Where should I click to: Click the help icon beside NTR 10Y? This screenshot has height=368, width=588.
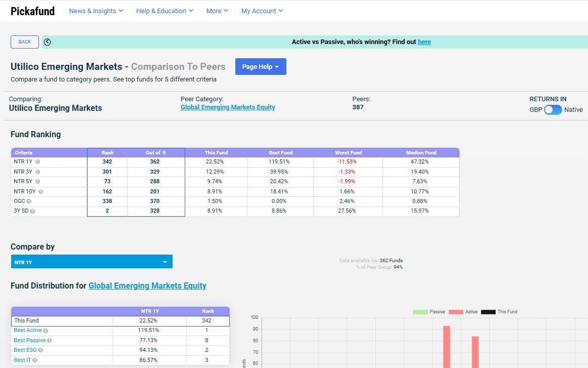click(40, 192)
